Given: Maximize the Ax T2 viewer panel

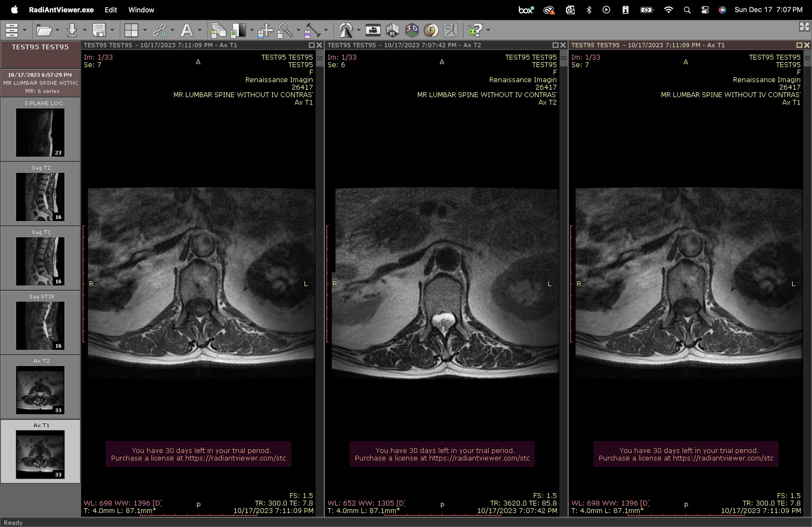Looking at the screenshot, I should 556,45.
